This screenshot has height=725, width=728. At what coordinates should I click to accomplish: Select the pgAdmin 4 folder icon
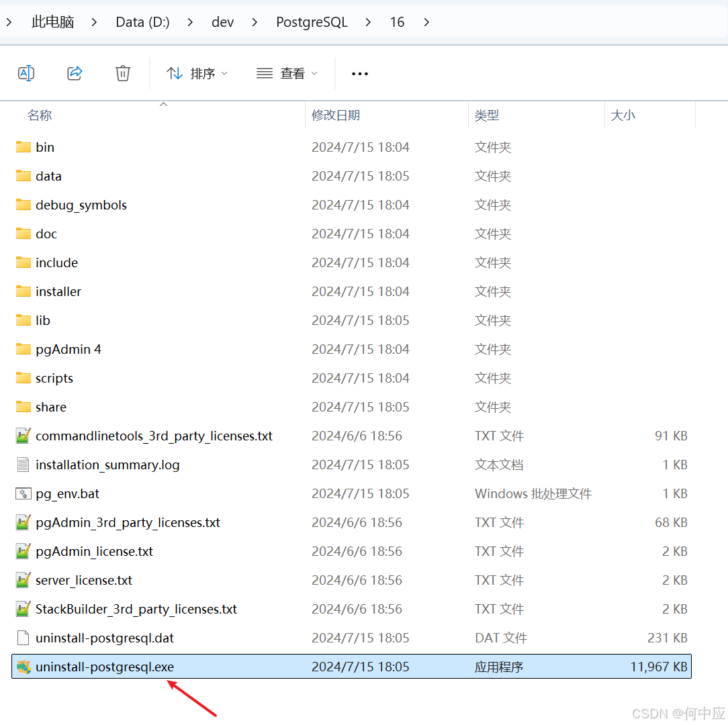tap(24, 349)
